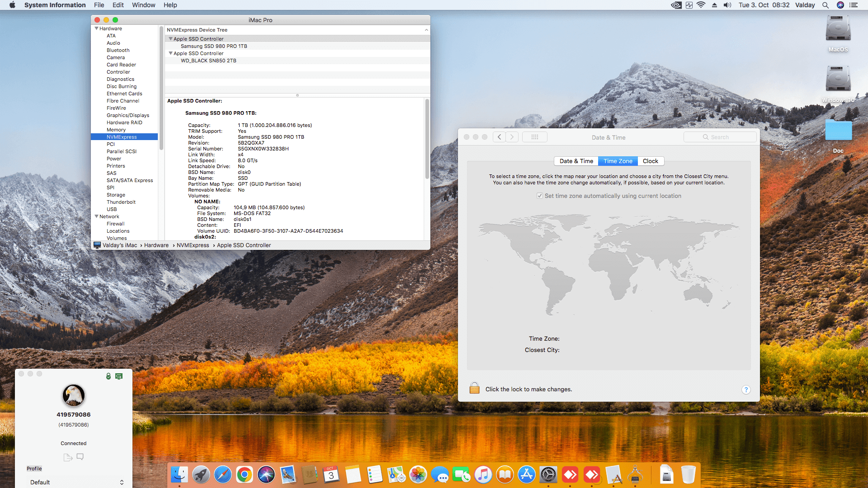Open the Notification Center list icon
868x488 pixels.
coord(854,5)
